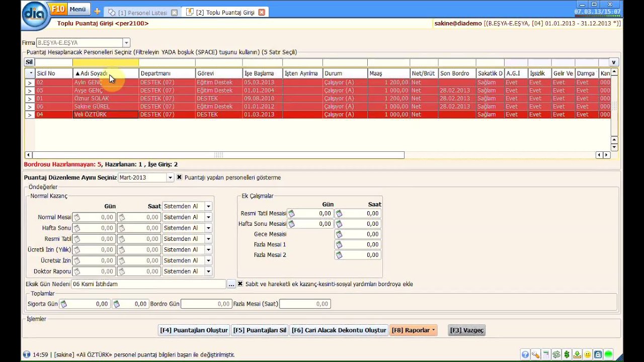
Task: Click the green refresh arrows icon
Action: [x=556, y=354]
